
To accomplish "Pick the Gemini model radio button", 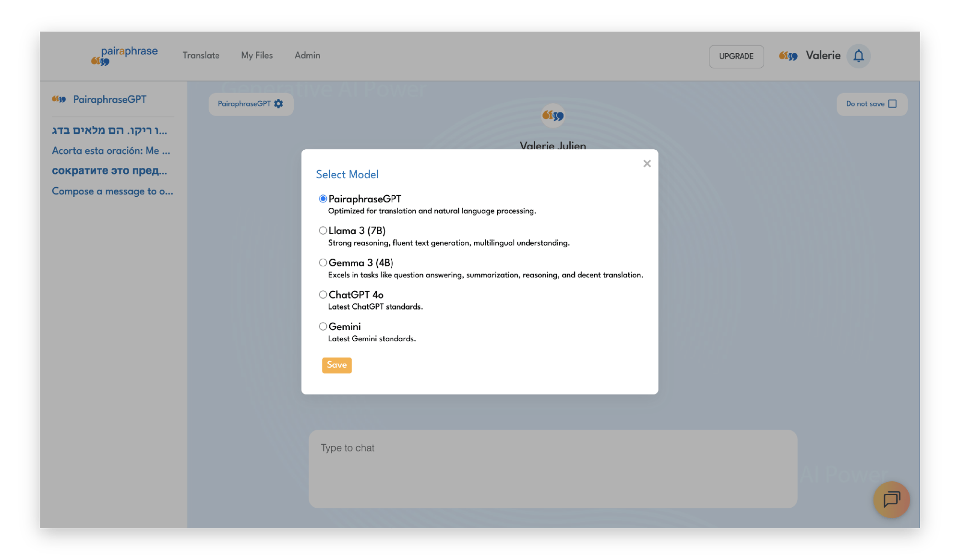I will [323, 326].
